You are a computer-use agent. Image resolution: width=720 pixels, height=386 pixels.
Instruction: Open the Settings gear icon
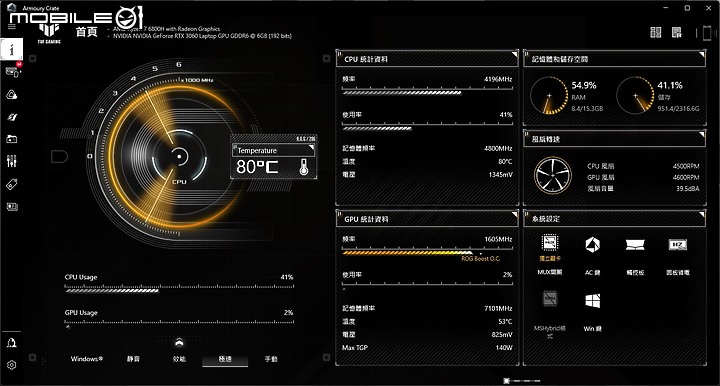point(11,365)
